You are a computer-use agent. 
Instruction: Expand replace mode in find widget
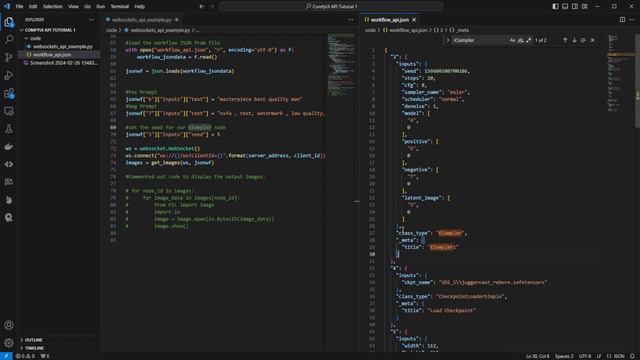point(448,40)
